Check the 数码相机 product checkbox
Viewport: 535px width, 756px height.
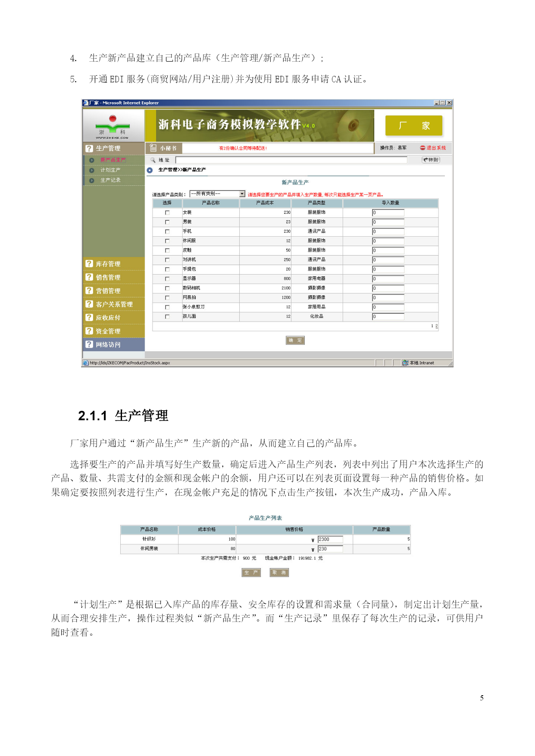(167, 288)
